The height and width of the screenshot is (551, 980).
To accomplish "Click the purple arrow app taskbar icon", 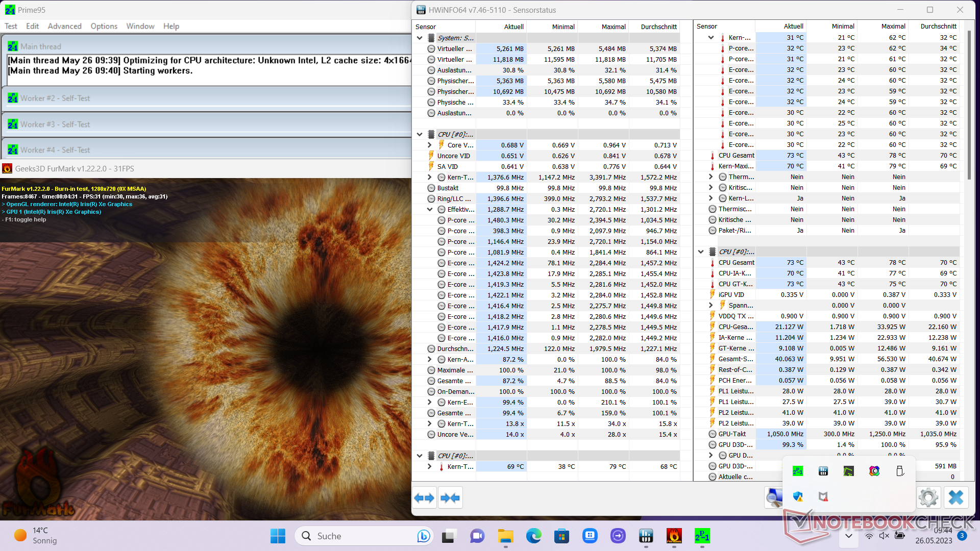I will point(618,536).
